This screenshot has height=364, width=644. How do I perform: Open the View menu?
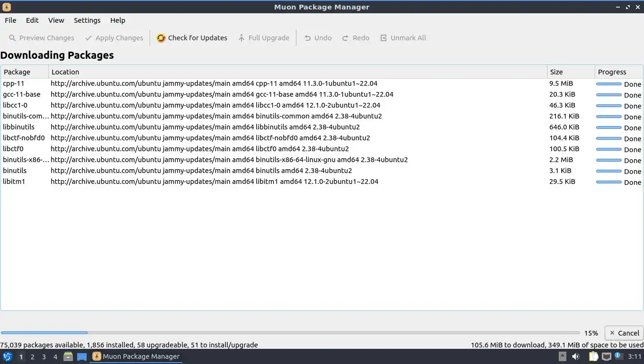pyautogui.click(x=56, y=20)
